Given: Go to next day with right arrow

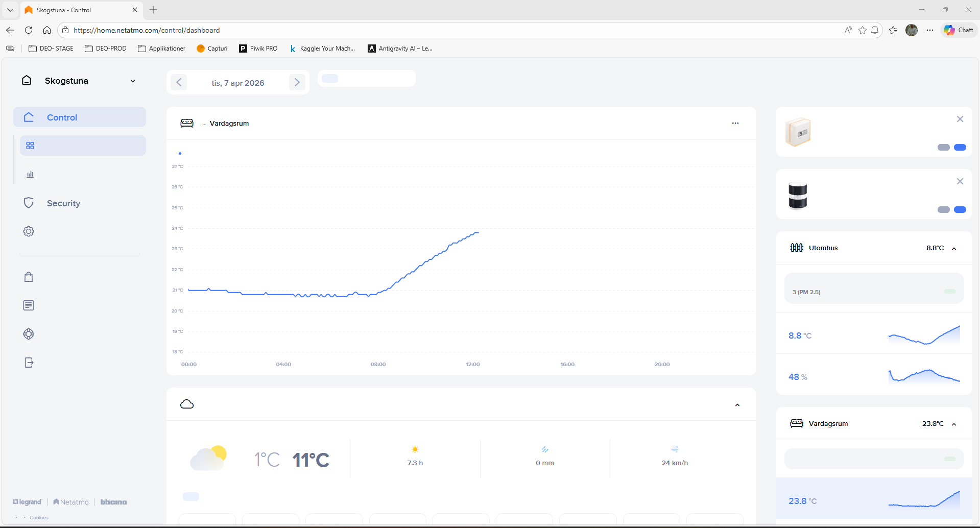Looking at the screenshot, I should 297,82.
